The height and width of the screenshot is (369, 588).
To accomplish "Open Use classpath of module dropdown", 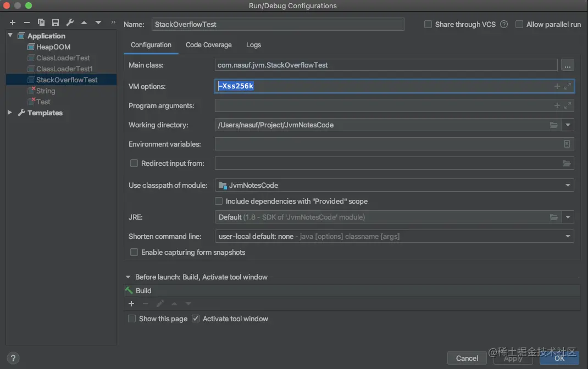I will (568, 186).
